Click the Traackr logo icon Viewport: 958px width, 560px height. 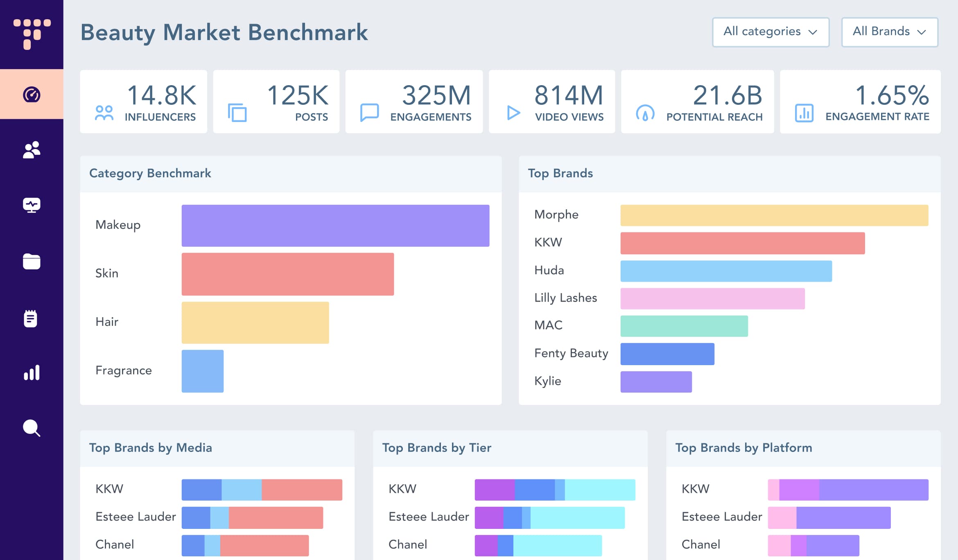pyautogui.click(x=32, y=34)
